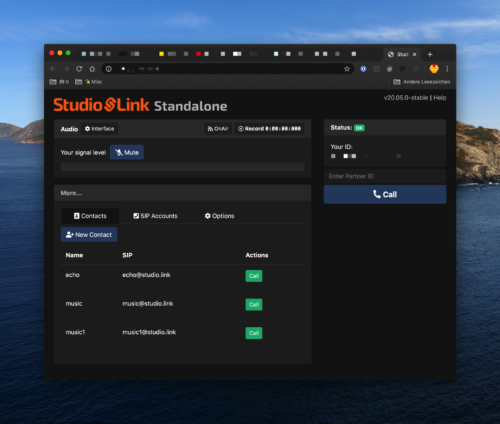Click the browser address bar
Screen dimensions: 500x424
[x=227, y=69]
